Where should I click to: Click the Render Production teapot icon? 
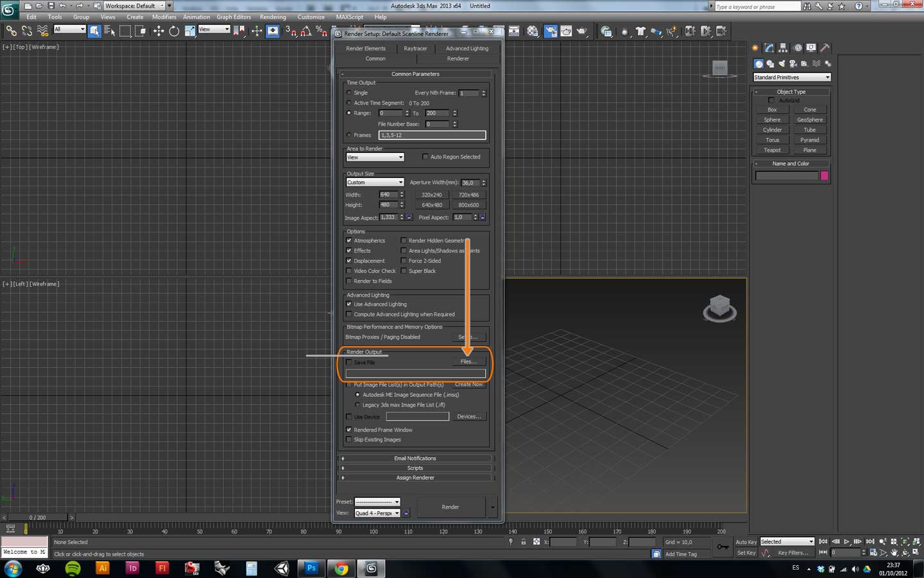tap(582, 31)
